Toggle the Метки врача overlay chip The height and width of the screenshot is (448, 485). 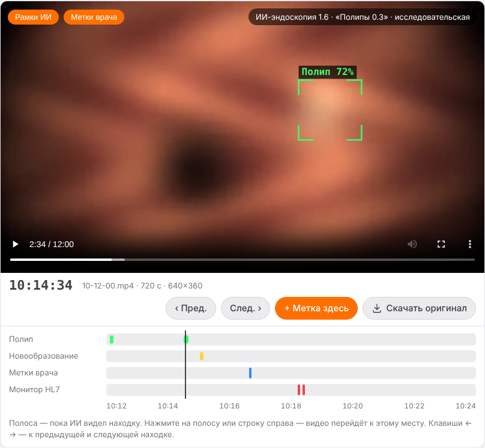click(94, 17)
